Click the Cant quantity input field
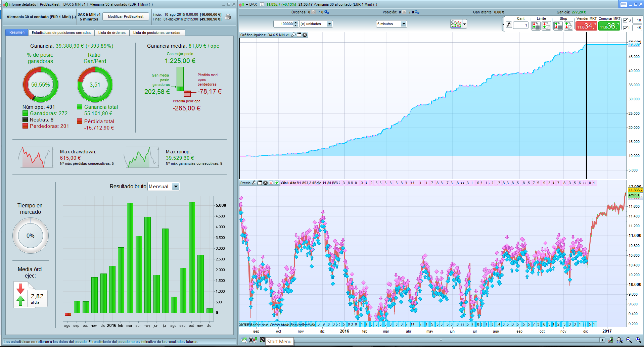644x347 pixels. tap(520, 25)
